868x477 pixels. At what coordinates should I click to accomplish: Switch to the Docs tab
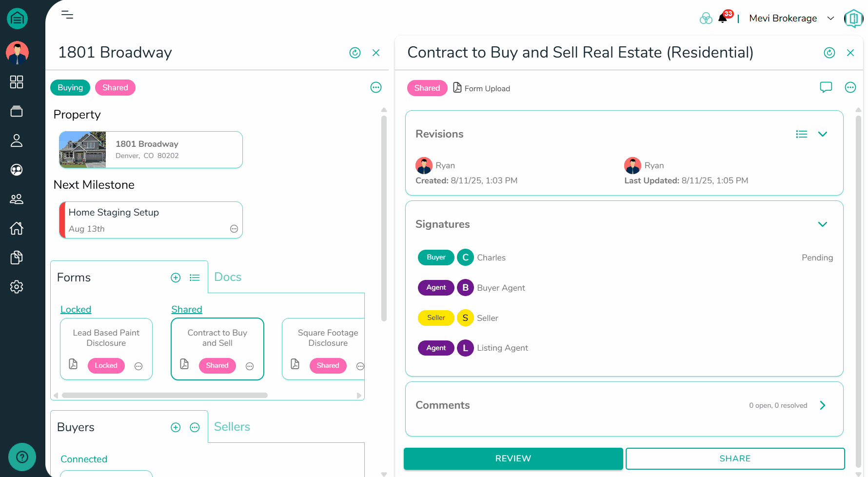228,277
